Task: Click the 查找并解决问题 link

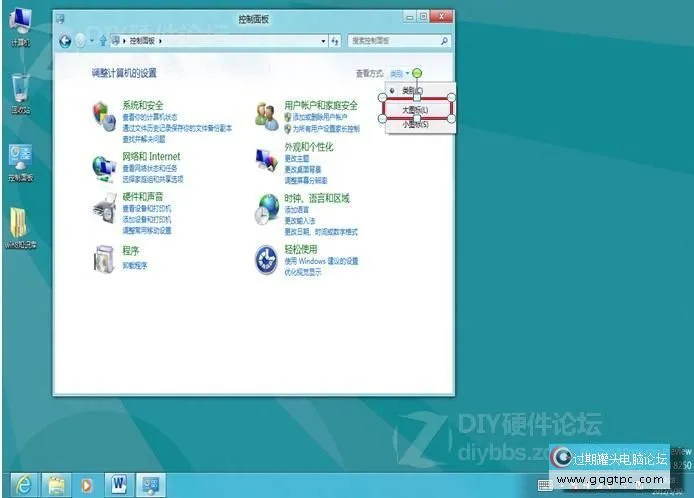Action: pyautogui.click(x=144, y=139)
